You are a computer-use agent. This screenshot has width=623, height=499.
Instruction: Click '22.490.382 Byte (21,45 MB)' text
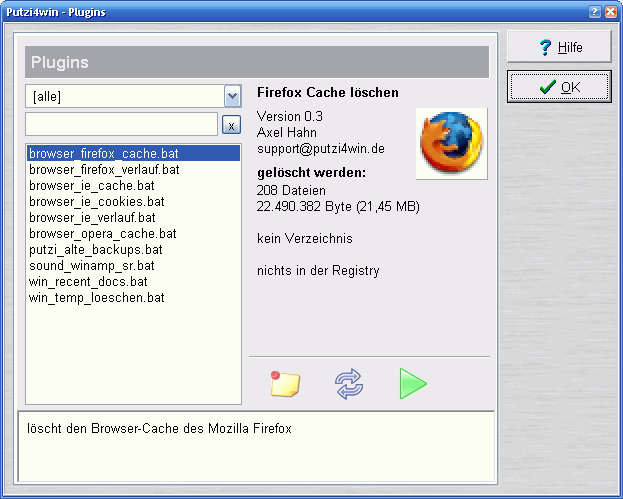pos(338,207)
